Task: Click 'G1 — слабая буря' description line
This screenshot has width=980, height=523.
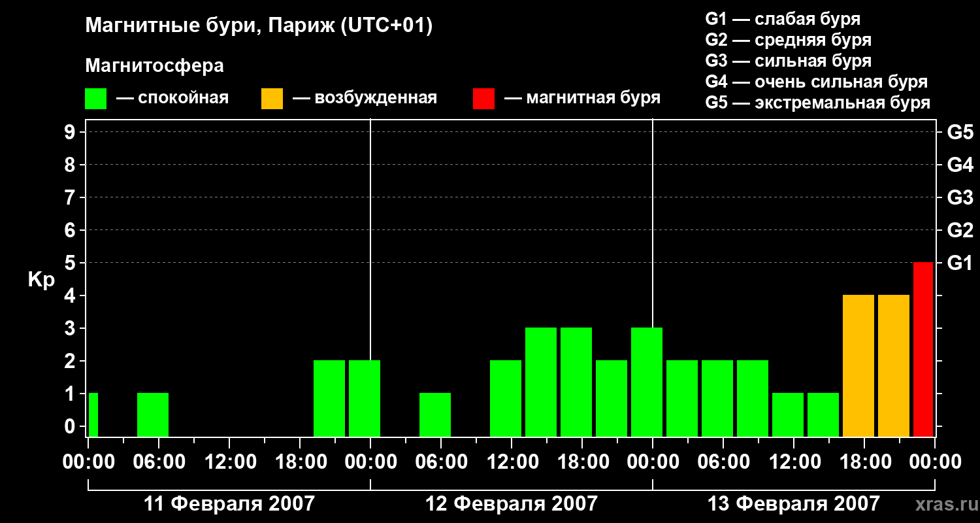Action: pyautogui.click(x=783, y=19)
